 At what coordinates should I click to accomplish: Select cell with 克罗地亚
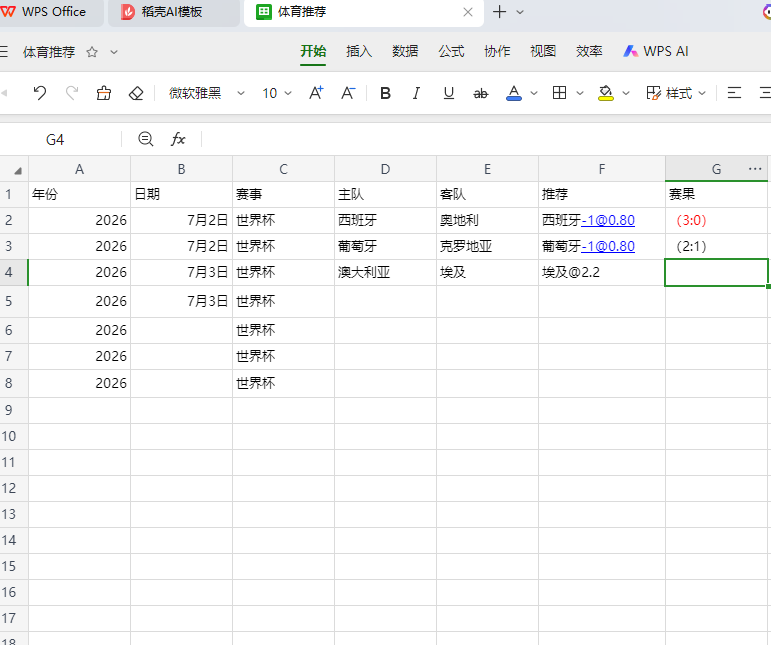tap(487, 246)
